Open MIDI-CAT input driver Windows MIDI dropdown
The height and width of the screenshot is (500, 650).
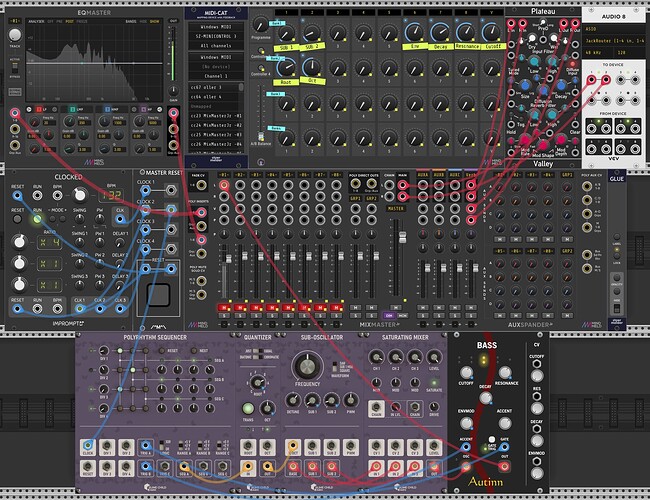[216, 27]
